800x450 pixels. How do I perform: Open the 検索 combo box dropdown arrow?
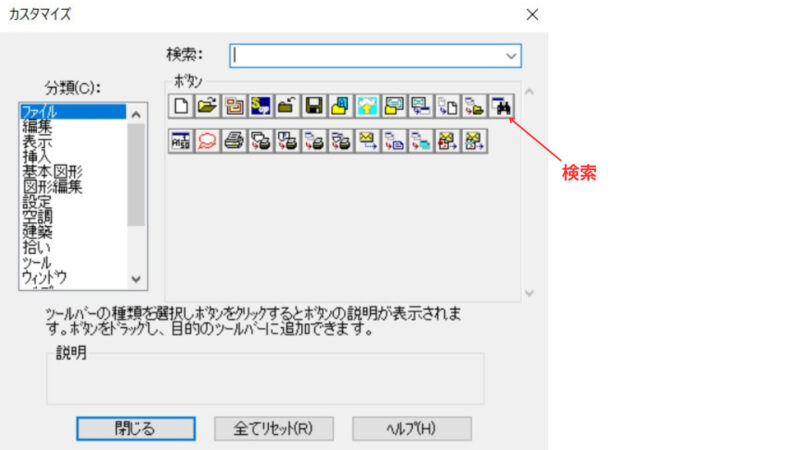pyautogui.click(x=511, y=56)
